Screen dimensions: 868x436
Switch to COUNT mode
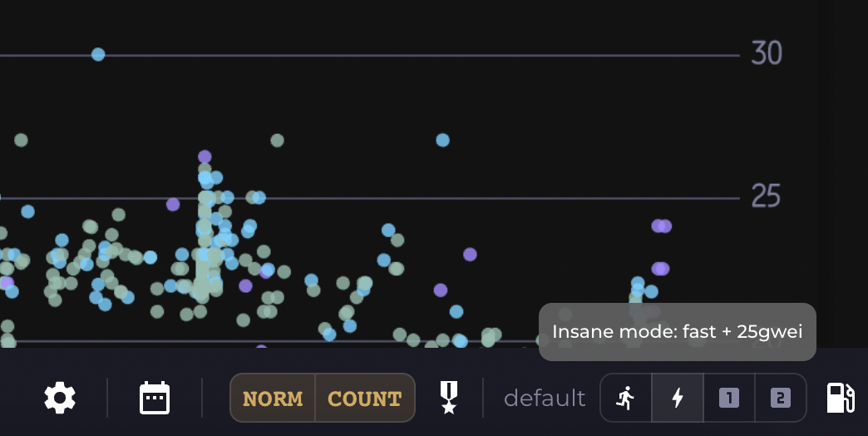[365, 399]
